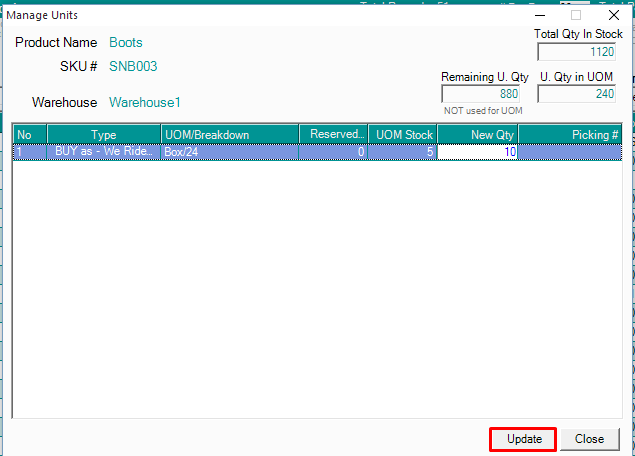Click the UOM Stock cell showing 5

coord(403,152)
